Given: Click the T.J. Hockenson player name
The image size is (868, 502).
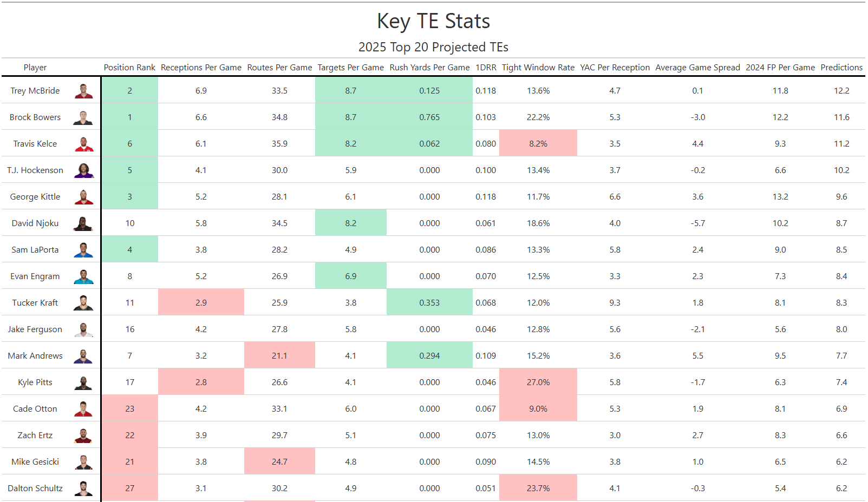Looking at the screenshot, I should point(35,170).
